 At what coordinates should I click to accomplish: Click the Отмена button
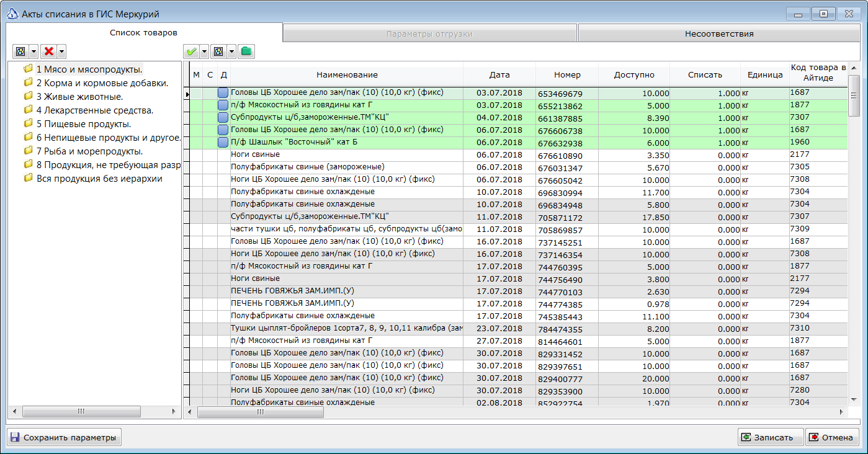[833, 437]
